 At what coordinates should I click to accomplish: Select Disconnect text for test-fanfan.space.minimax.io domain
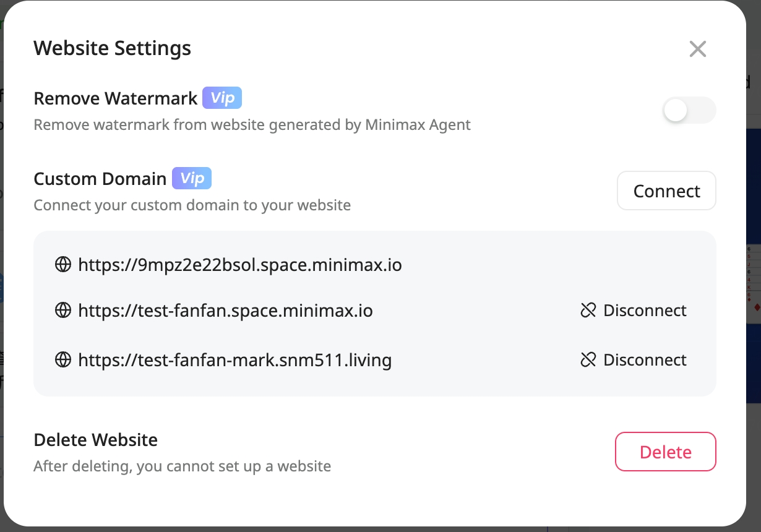645,310
